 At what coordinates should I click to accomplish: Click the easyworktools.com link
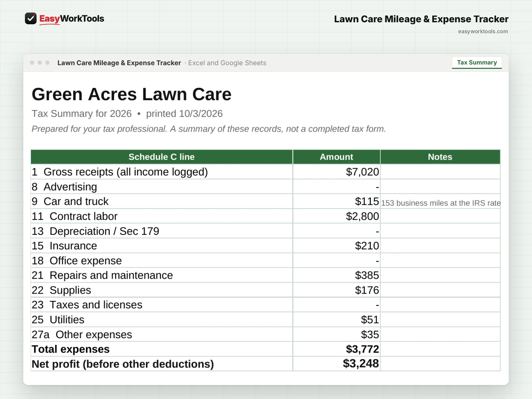click(x=483, y=32)
